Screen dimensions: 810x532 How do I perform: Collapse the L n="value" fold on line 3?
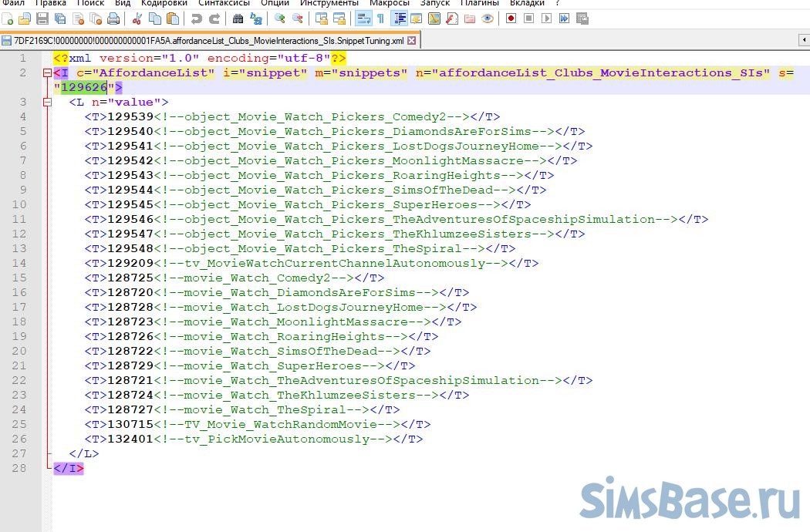point(48,103)
